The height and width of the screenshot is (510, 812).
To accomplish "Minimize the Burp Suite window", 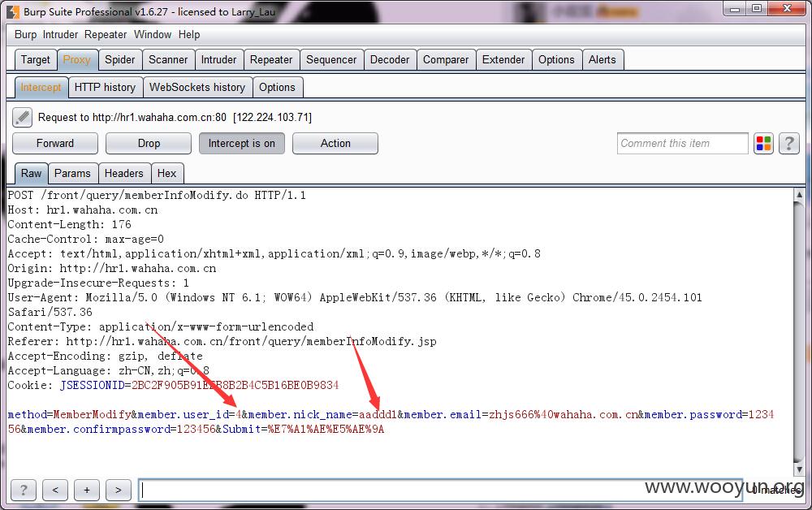I will point(734,9).
